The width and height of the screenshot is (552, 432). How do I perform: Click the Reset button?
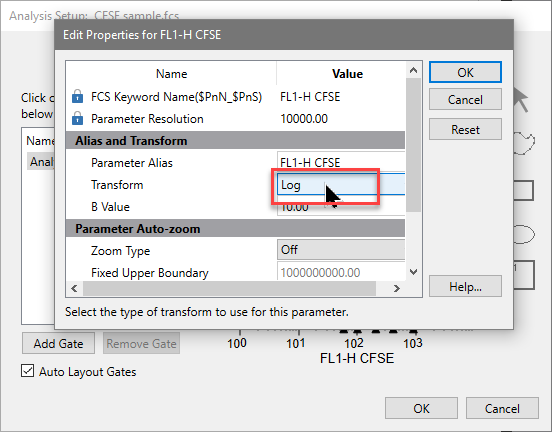(465, 130)
